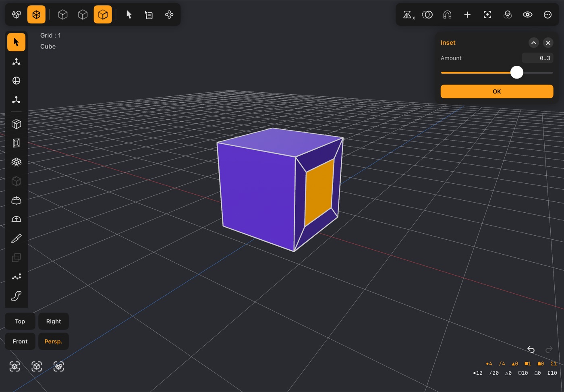Click the magnet snapping icon
The height and width of the screenshot is (392, 564).
point(447,15)
